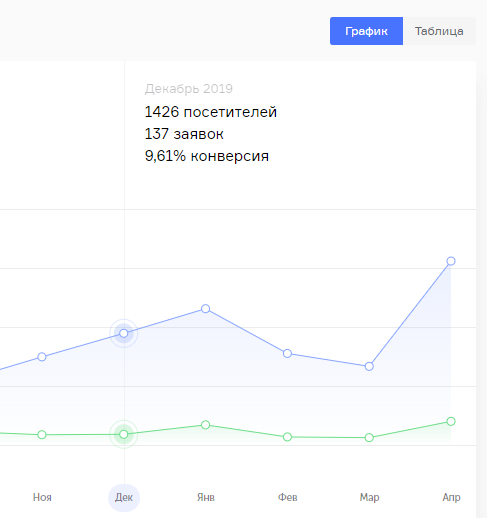Image resolution: width=487 pixels, height=518 pixels.
Task: Select the Апр month label
Action: [451, 497]
